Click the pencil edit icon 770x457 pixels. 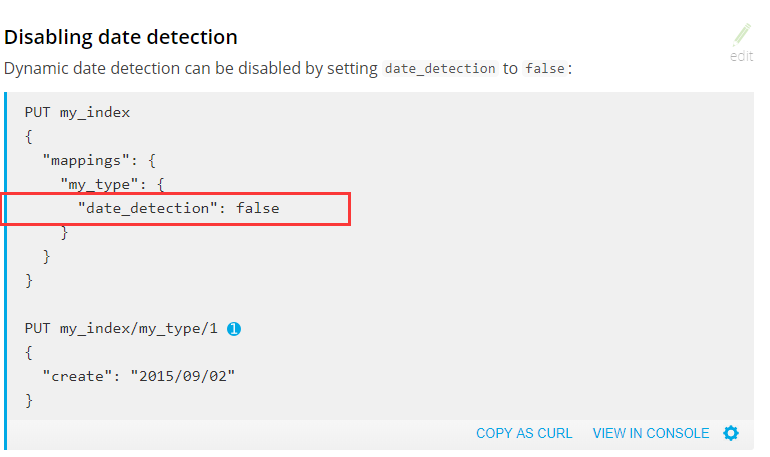click(x=741, y=35)
